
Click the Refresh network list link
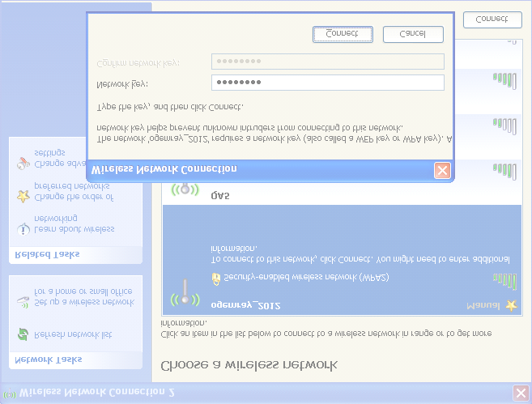(73, 334)
